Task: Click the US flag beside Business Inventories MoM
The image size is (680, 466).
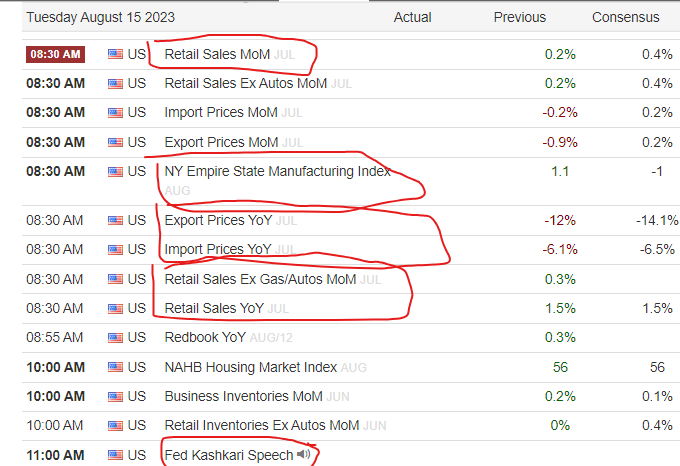Action: 115,397
